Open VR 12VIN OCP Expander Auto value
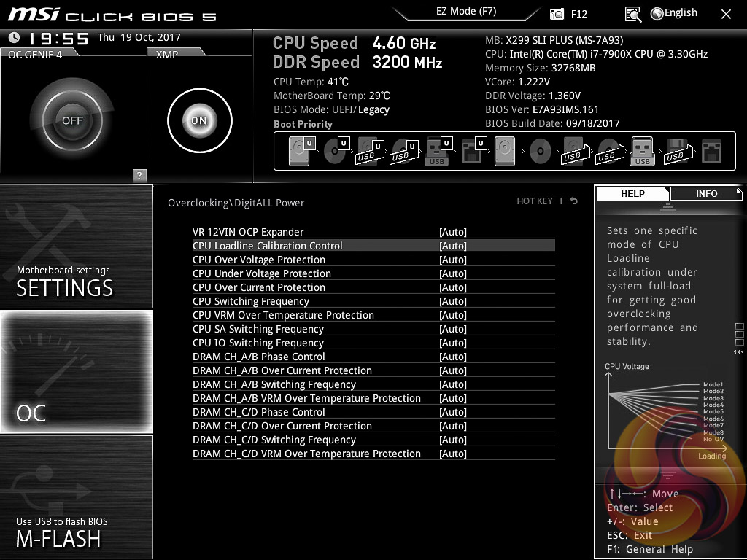Viewport: 747px width, 560px height. point(452,232)
